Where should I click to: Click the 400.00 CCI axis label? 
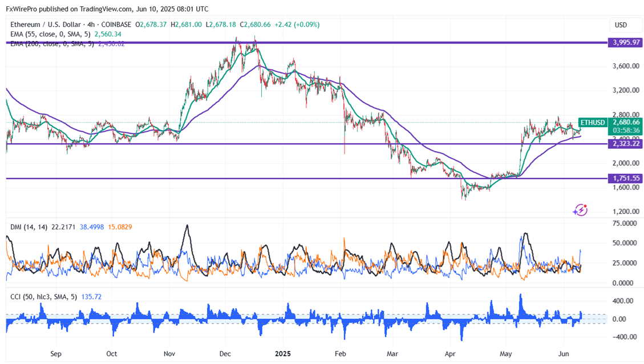click(623, 301)
